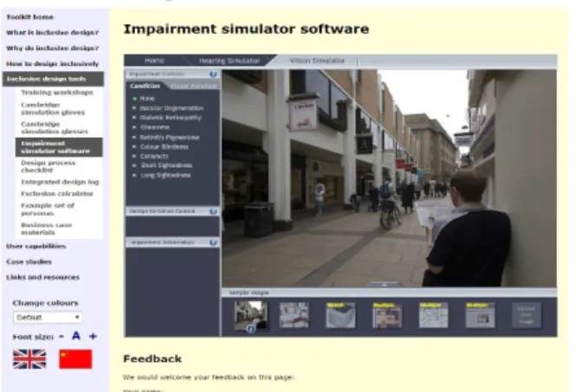
Task: Switch to the Hearing Simulator tab
Action: point(230,61)
